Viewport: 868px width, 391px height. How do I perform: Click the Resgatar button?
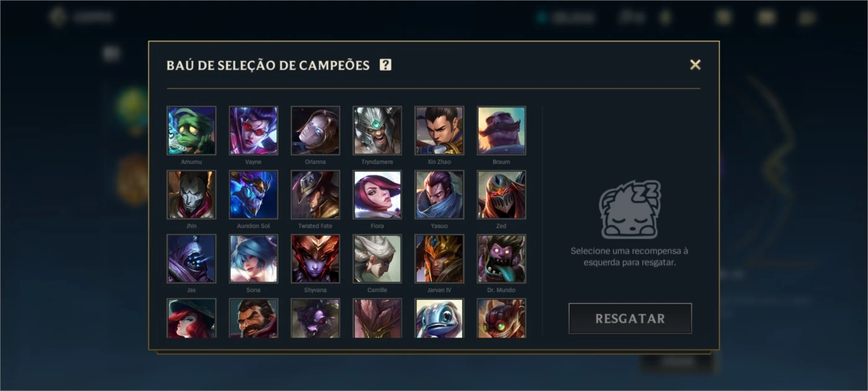(630, 318)
